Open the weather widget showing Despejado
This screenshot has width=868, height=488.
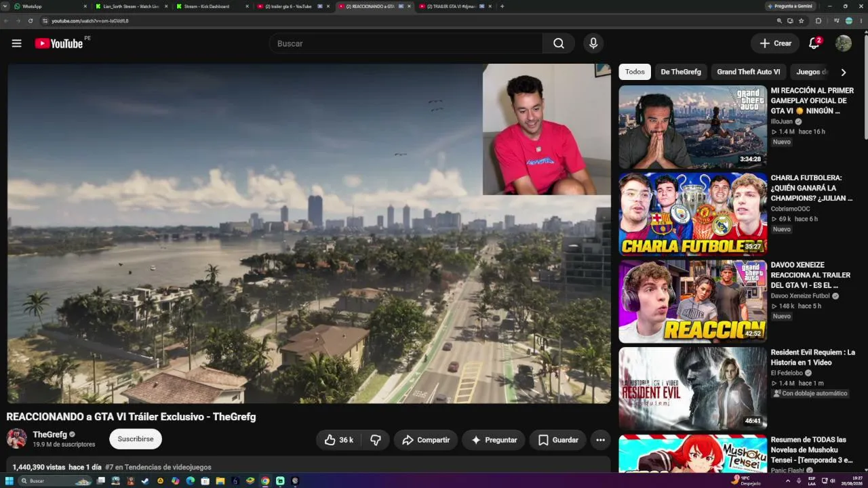point(746,481)
